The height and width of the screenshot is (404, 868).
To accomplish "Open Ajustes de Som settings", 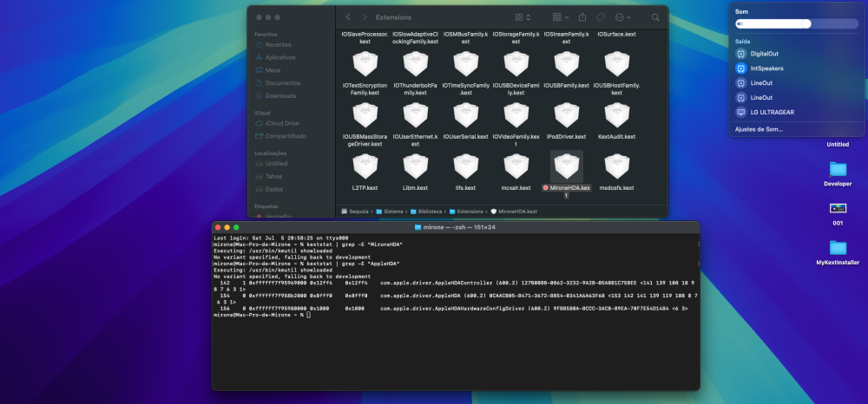I will (x=759, y=129).
